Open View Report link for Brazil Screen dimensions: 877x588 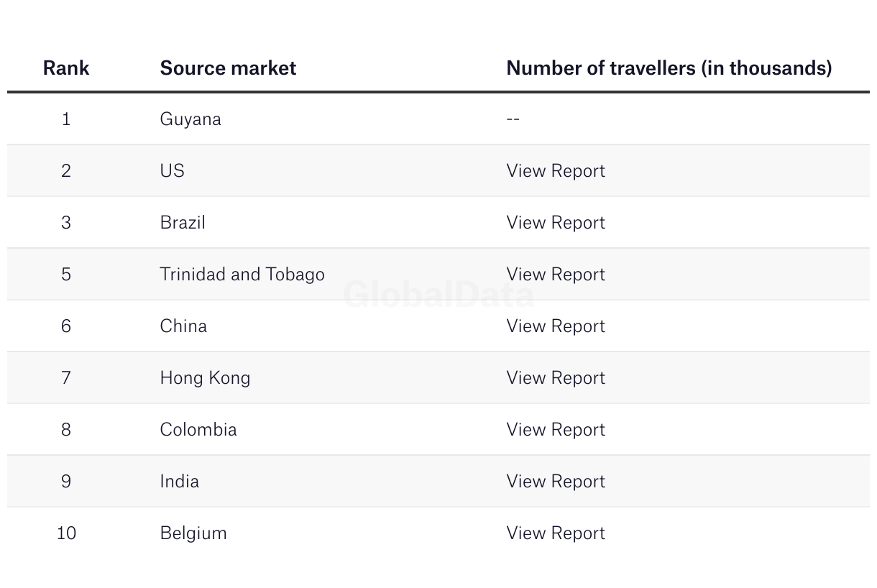tap(556, 222)
